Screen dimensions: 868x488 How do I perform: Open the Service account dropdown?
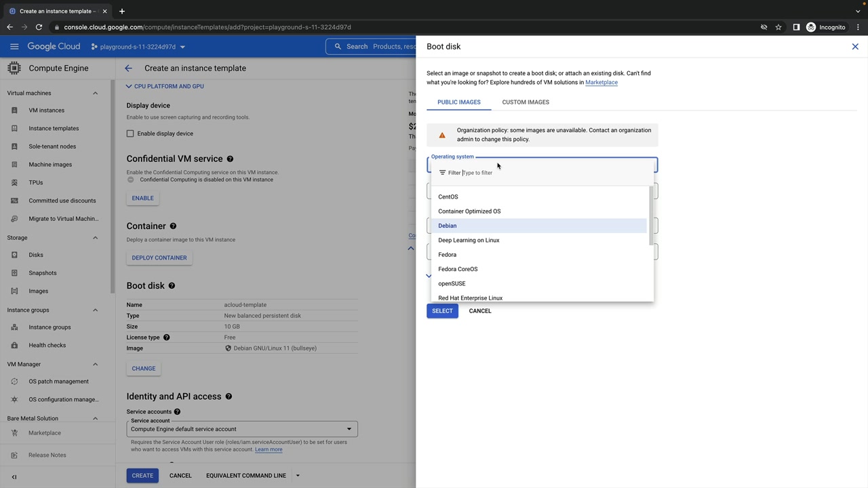242,429
